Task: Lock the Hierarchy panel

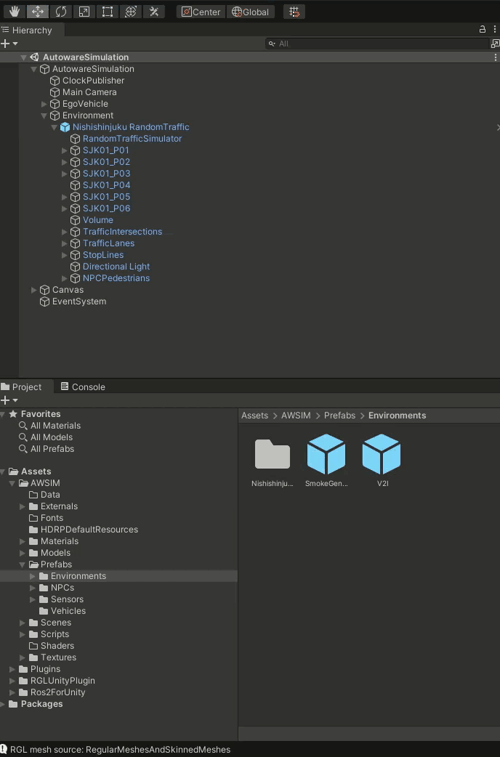Action: coord(482,30)
